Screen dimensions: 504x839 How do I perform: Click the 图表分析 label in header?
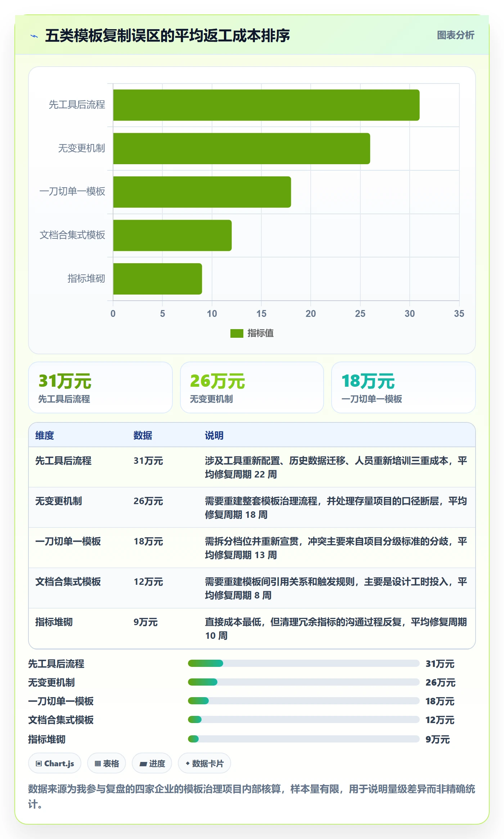pyautogui.click(x=455, y=35)
